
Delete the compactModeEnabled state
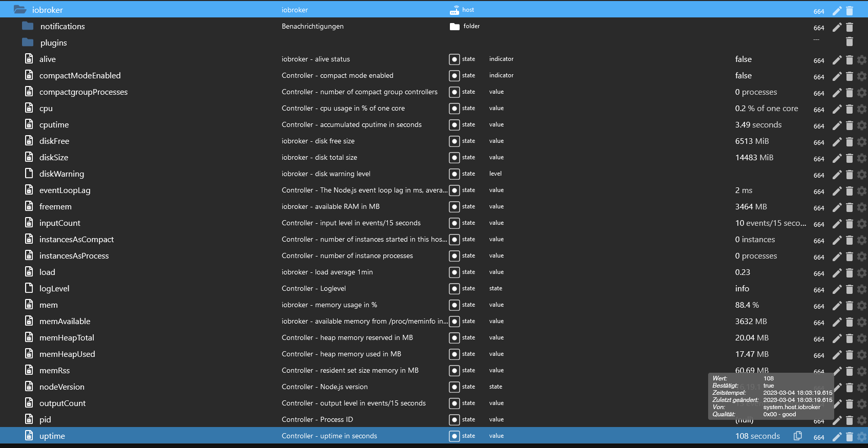point(850,76)
